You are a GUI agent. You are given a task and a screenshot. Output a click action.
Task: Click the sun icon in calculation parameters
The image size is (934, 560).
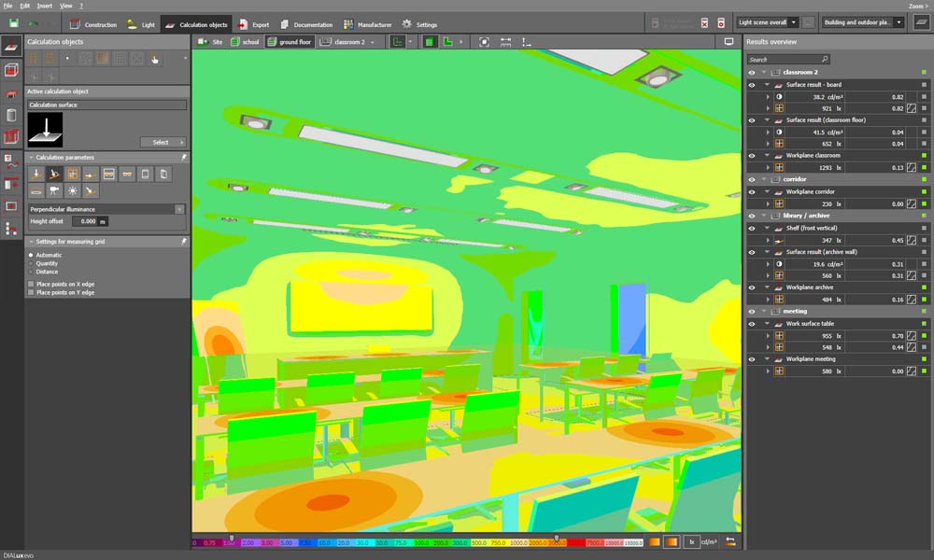coord(72,190)
